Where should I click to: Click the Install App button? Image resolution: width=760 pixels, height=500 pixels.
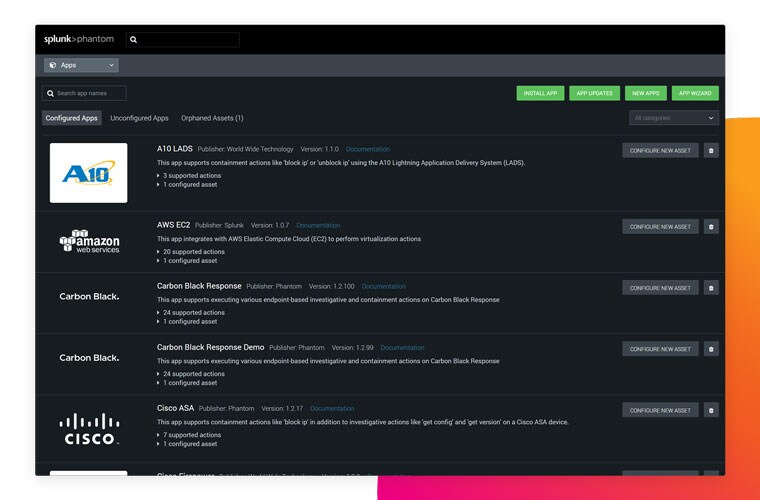coord(540,93)
